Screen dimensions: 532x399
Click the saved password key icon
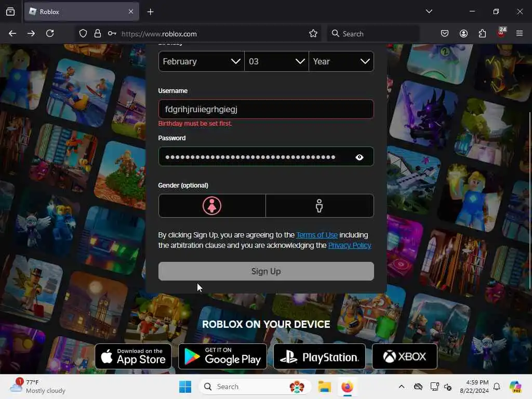coord(112,33)
